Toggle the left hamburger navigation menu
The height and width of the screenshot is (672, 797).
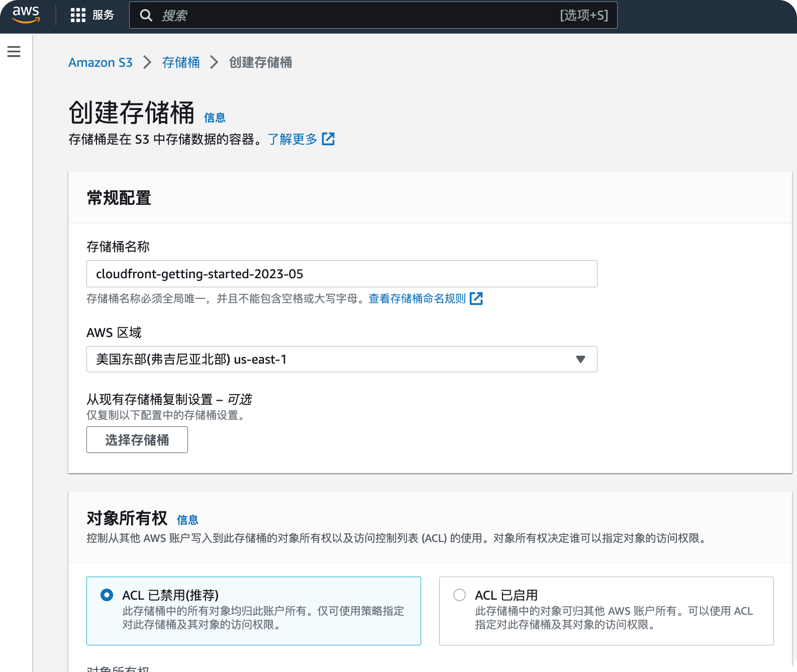(14, 51)
